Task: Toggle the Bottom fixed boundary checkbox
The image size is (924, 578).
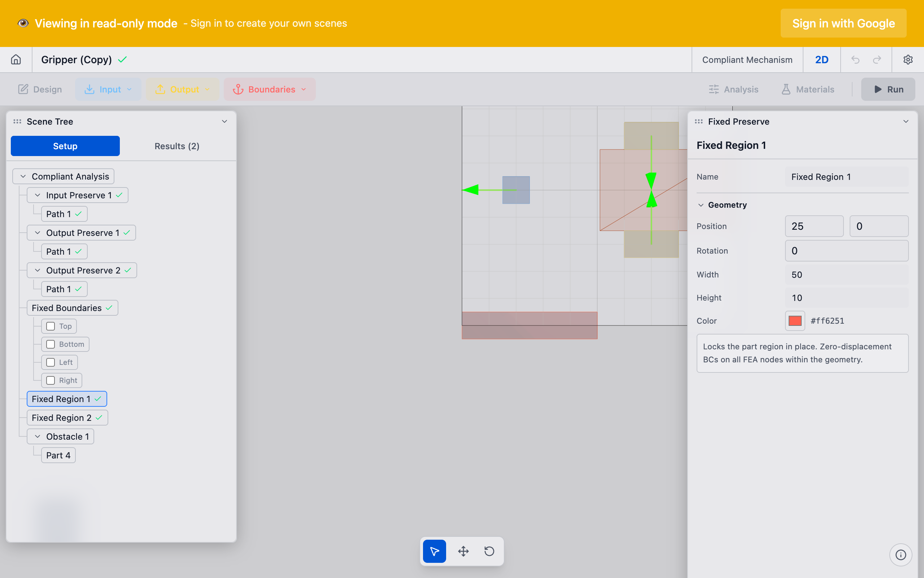Action: click(x=51, y=344)
